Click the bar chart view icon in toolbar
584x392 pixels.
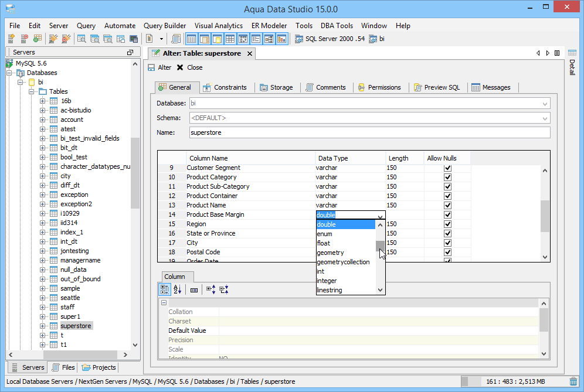point(282,39)
